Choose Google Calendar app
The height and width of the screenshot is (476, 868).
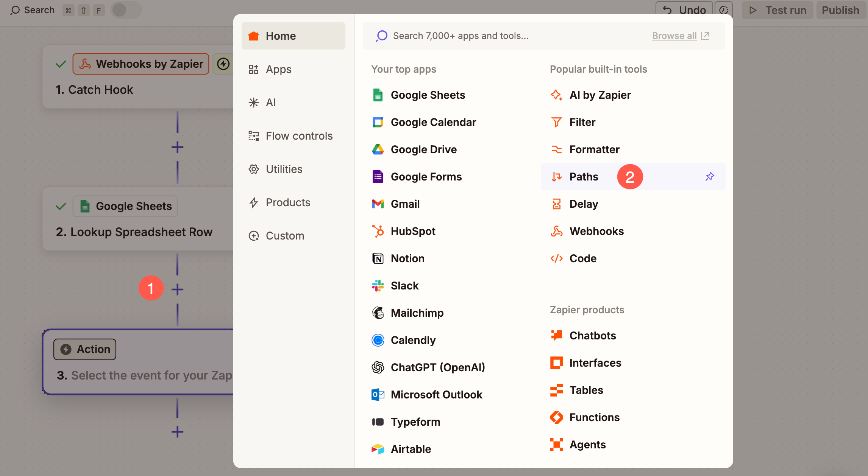pos(424,122)
